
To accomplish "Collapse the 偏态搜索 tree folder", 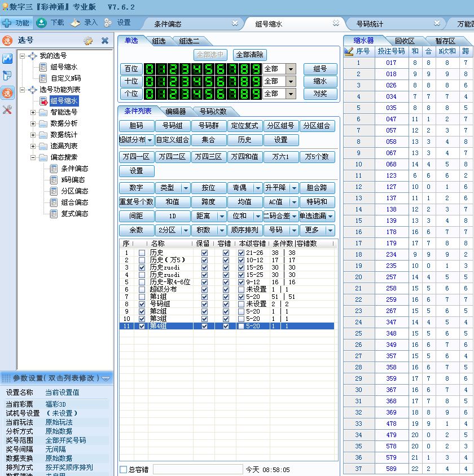I will [33, 157].
